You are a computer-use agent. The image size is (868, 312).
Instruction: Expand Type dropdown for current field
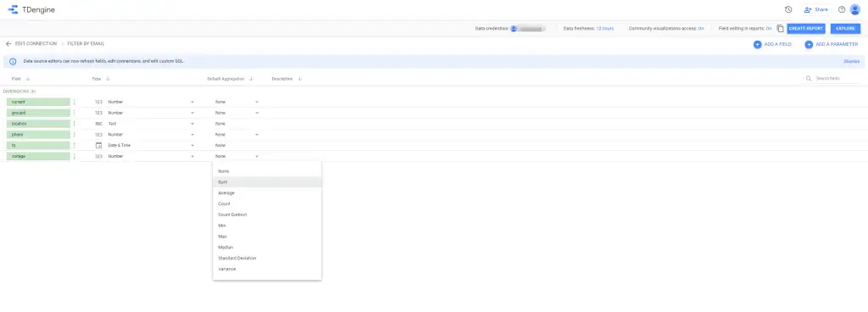click(x=192, y=102)
